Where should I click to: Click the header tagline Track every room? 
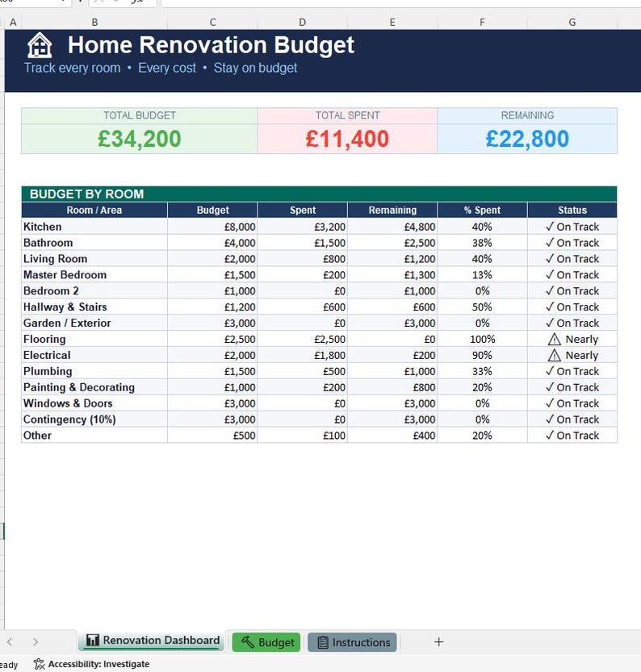coord(73,68)
